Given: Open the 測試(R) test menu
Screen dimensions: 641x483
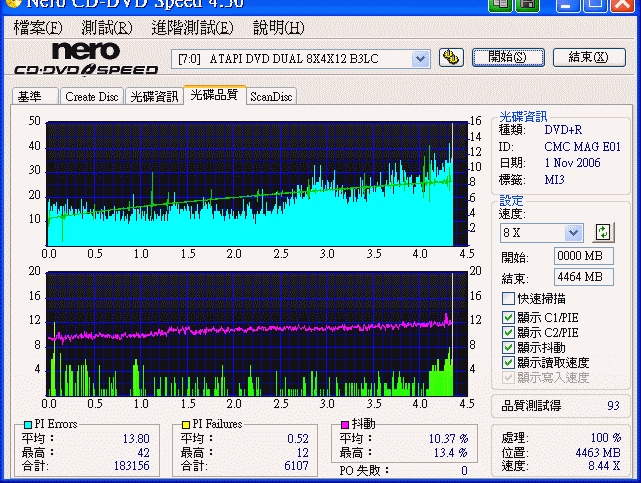Looking at the screenshot, I should click(107, 28).
